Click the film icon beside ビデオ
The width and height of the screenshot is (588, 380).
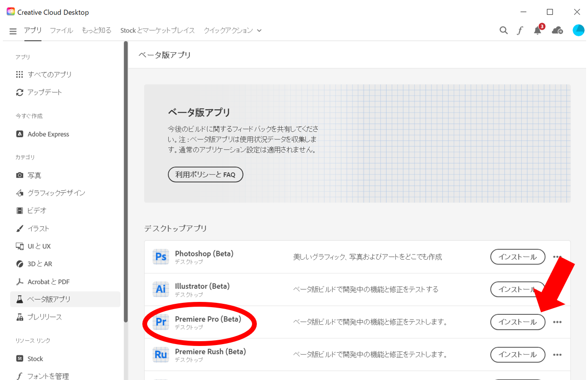click(x=20, y=210)
